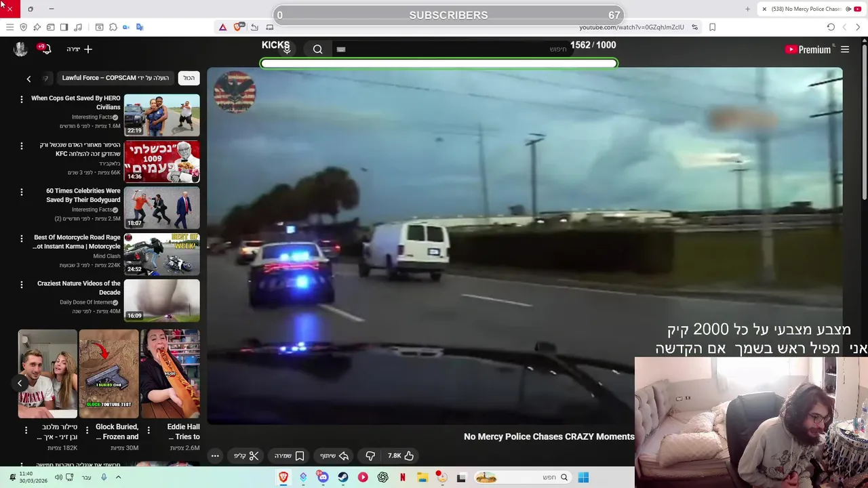Click the YouTube Premium logo

(x=808, y=49)
